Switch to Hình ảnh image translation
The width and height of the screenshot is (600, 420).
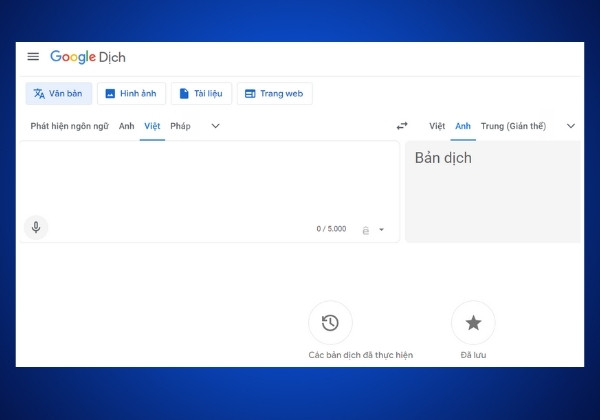tap(131, 93)
